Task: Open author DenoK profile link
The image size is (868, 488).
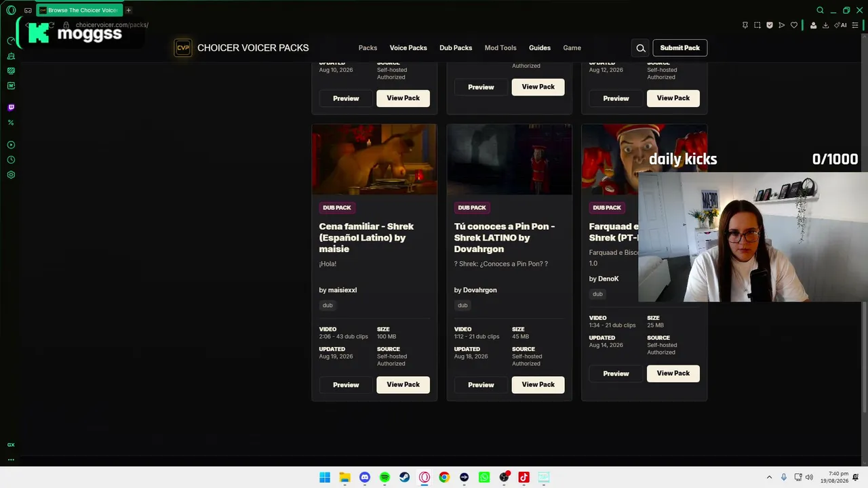Action: click(608, 279)
